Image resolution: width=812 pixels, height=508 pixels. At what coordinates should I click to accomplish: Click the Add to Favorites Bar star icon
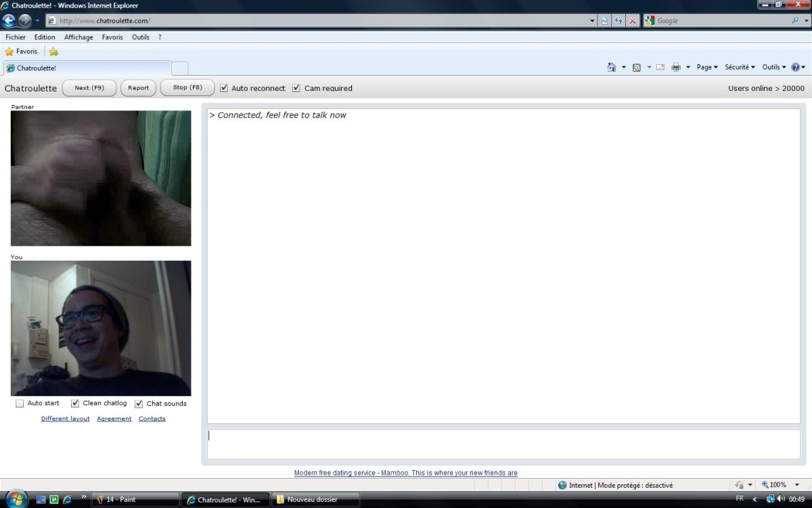(53, 51)
